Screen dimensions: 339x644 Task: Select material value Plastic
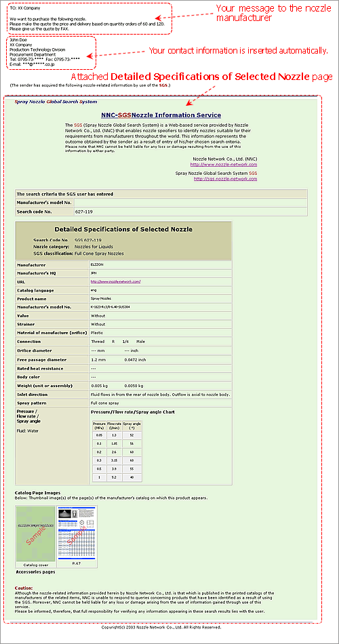[97, 333]
